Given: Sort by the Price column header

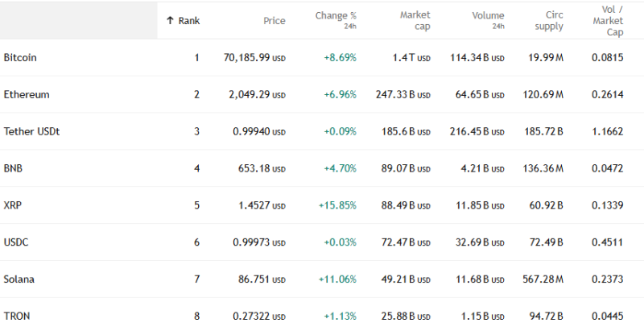Looking at the screenshot, I should click(275, 21).
